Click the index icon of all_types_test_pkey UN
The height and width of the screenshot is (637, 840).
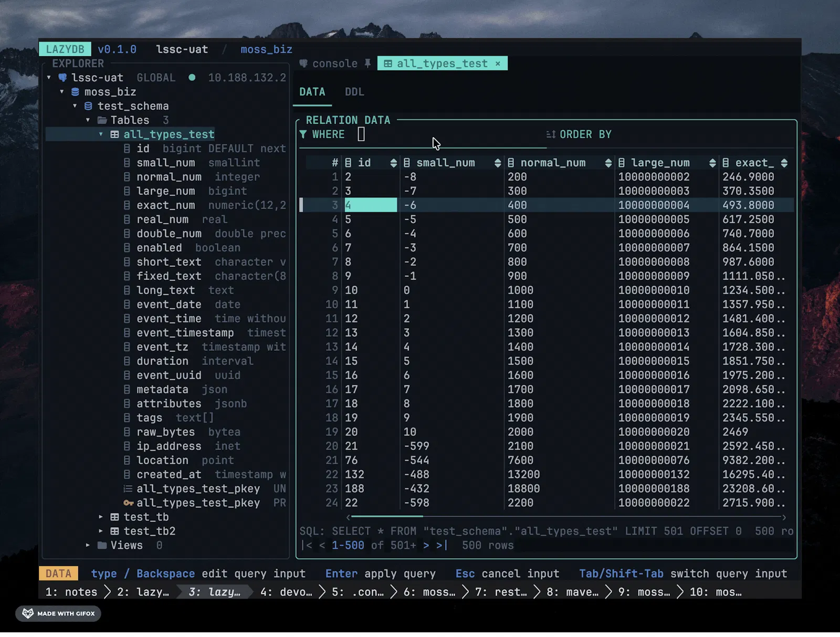point(128,489)
